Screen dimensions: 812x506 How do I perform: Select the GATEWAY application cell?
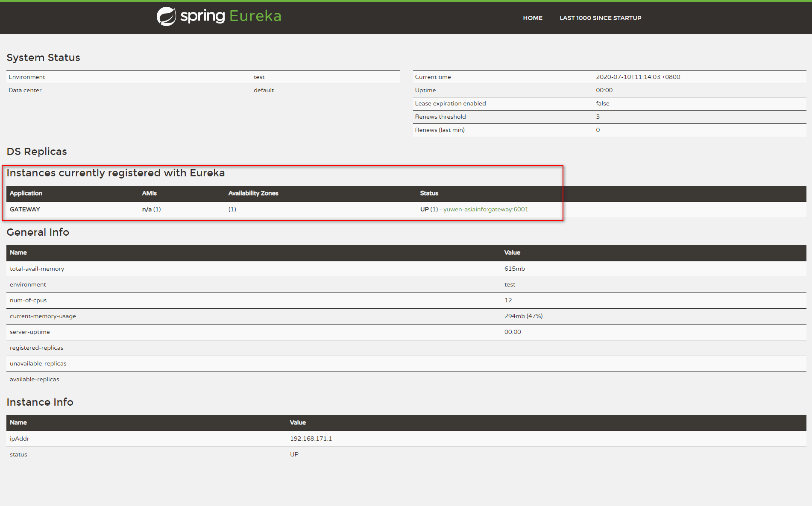pos(25,209)
